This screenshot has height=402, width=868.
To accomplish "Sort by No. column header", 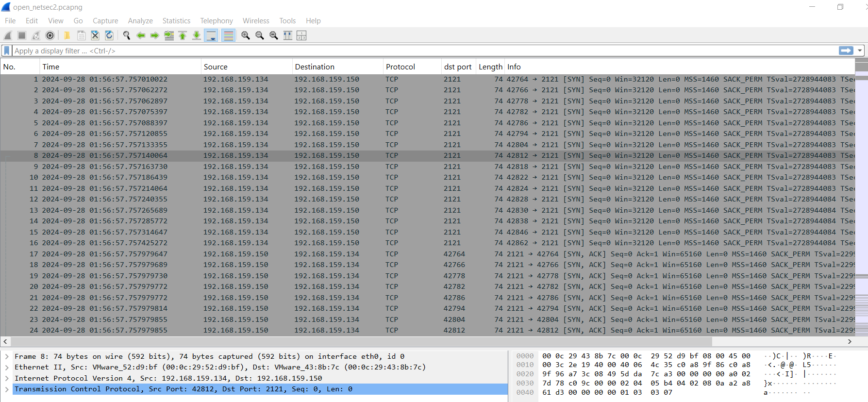I will click(x=20, y=67).
